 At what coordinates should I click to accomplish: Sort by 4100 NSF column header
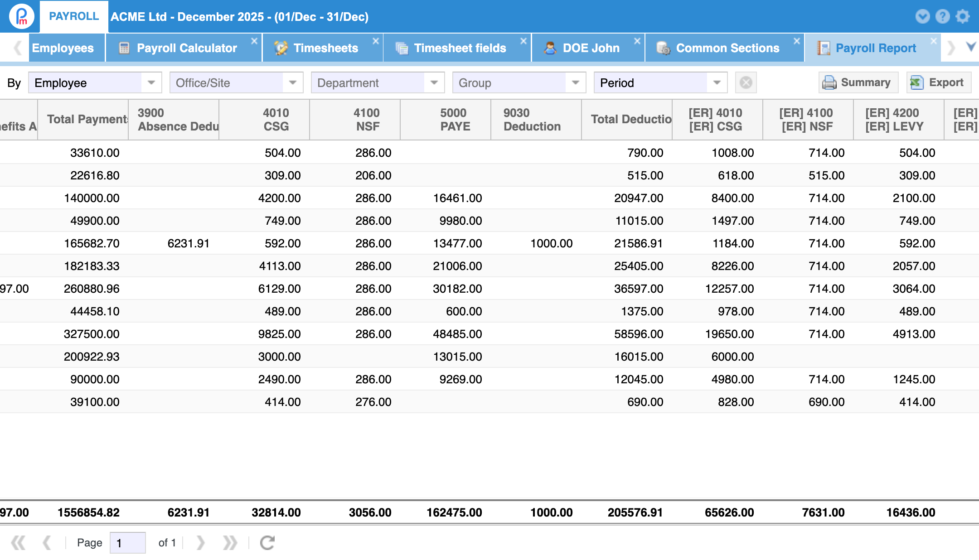click(355, 120)
